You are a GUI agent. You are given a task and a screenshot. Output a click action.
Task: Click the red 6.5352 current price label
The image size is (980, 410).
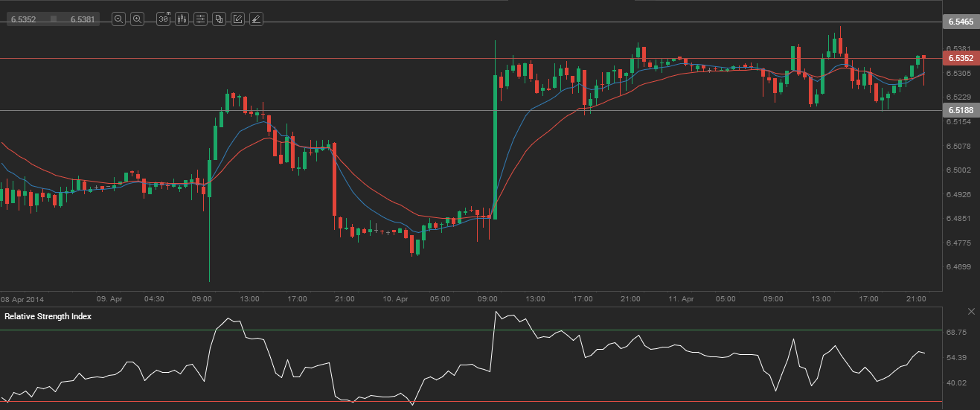pyautogui.click(x=960, y=58)
